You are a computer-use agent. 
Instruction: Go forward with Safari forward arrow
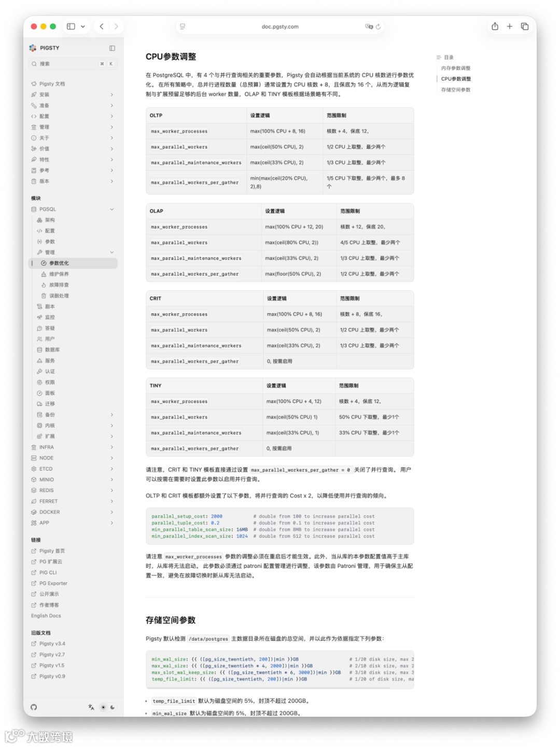click(116, 26)
